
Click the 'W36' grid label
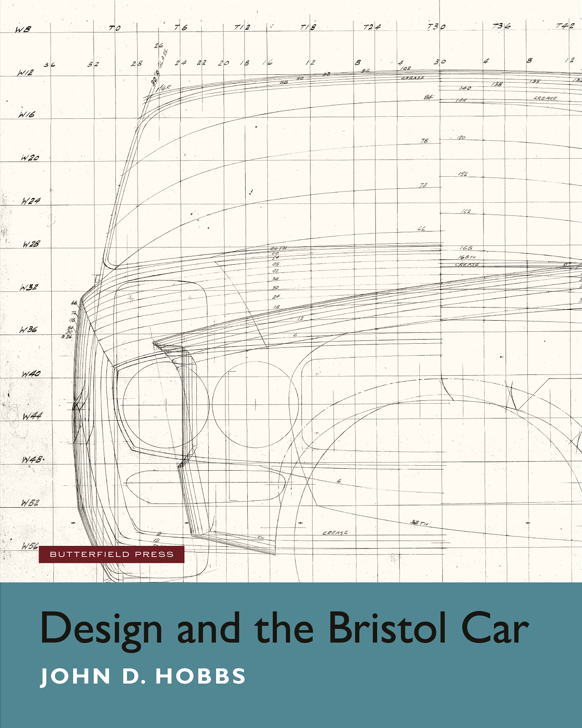(29, 330)
